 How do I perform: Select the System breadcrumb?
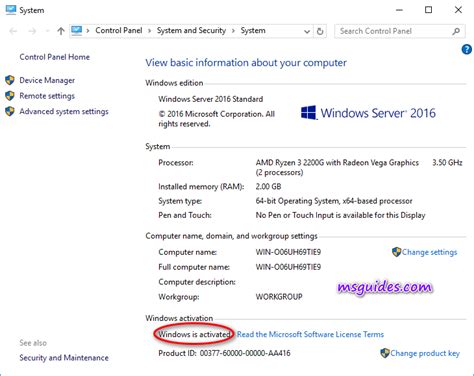[253, 31]
